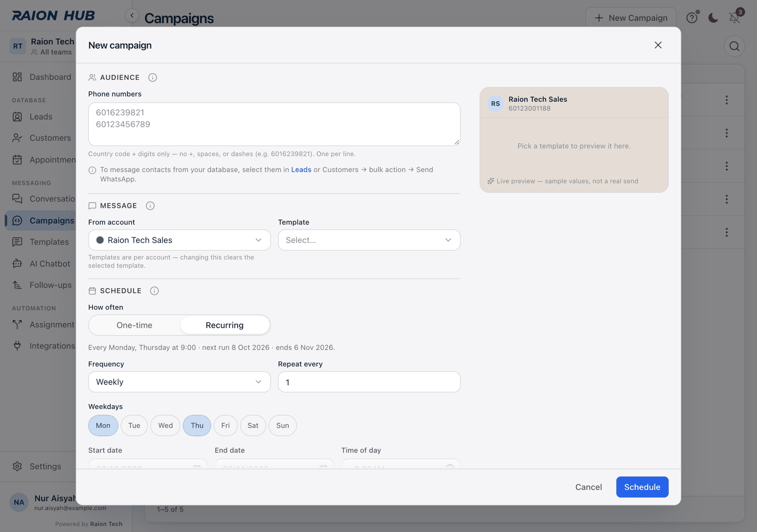
Task: Open Assignment in the sidebar
Action: click(43, 325)
